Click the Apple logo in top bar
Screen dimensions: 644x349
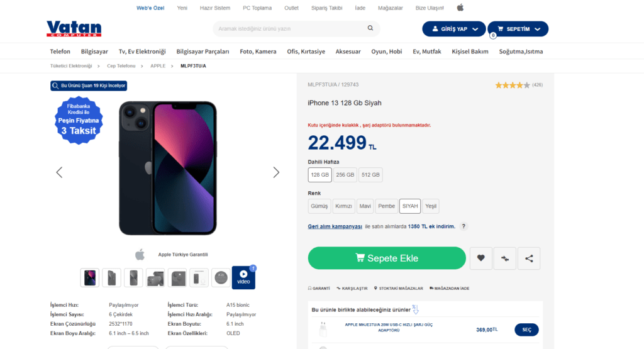click(x=460, y=8)
